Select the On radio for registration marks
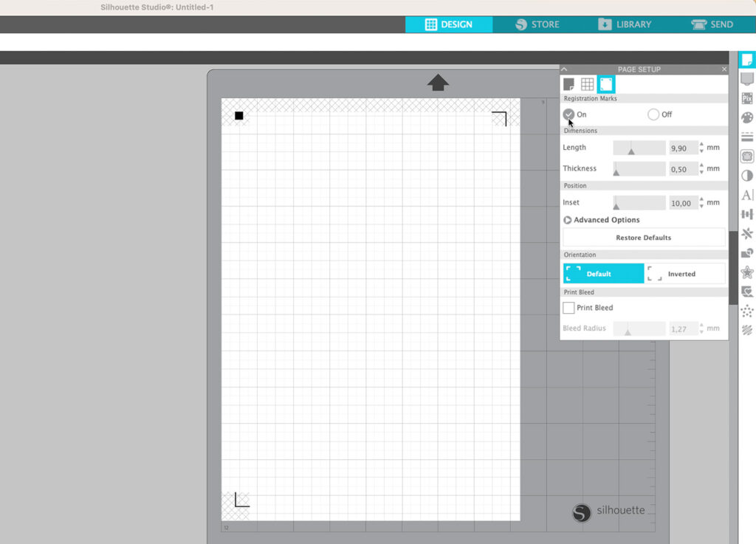This screenshot has height=544, width=756. (568, 114)
